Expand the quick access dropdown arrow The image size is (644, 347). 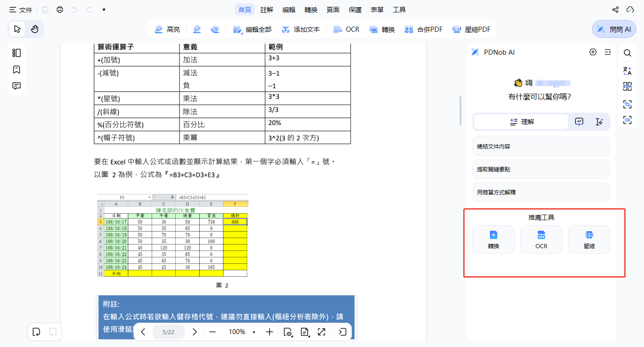[x=104, y=10]
